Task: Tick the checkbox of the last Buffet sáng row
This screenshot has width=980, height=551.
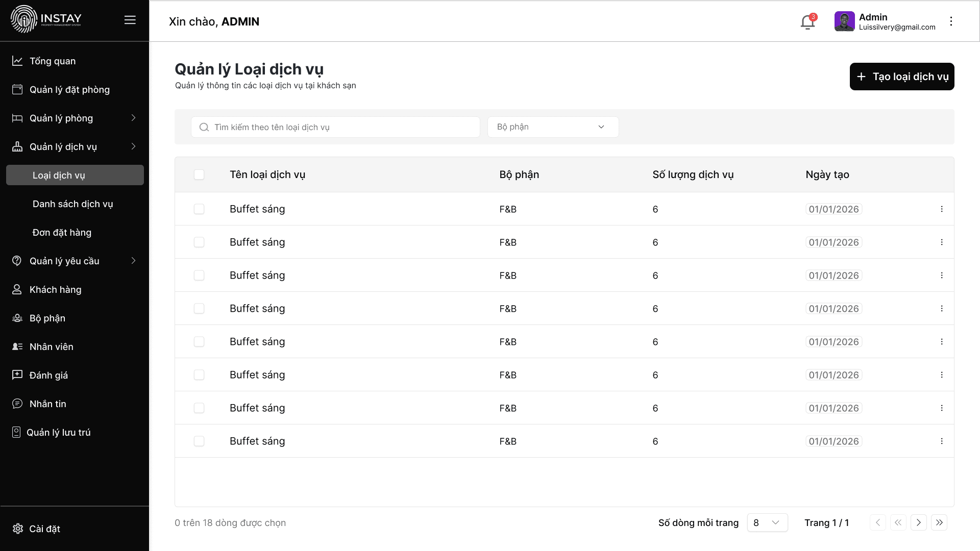Action: 199,441
